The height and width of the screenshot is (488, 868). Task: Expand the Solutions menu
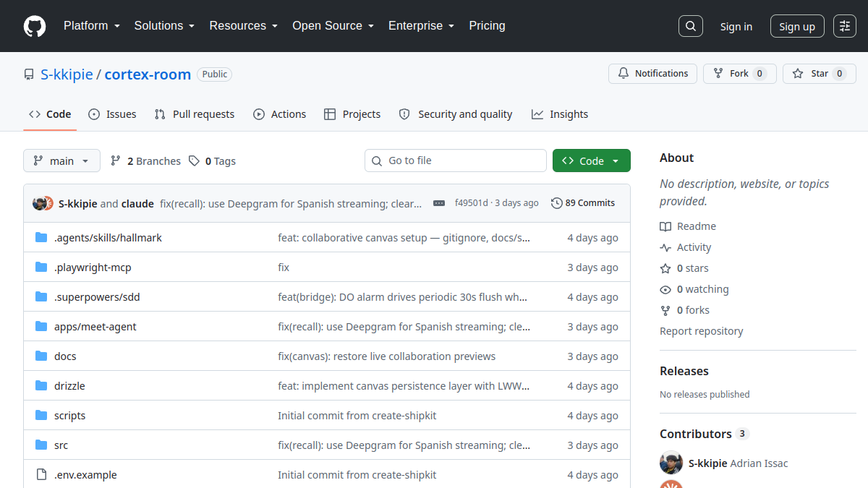164,26
